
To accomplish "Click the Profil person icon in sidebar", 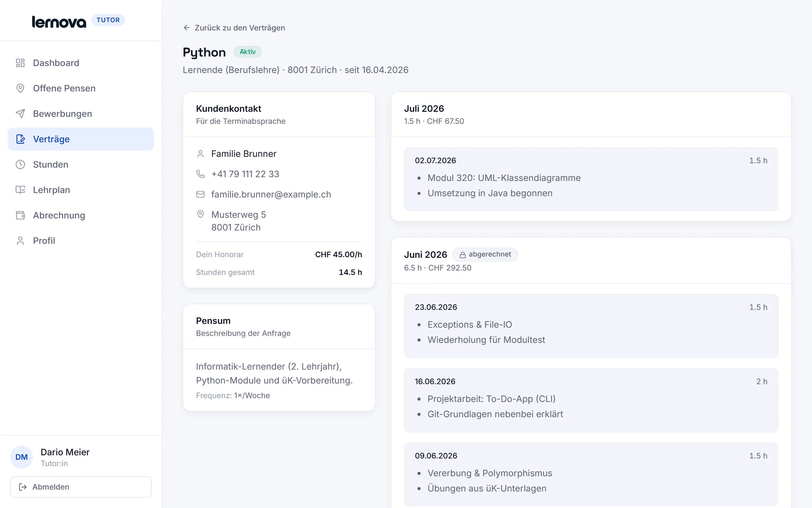I will 20,241.
